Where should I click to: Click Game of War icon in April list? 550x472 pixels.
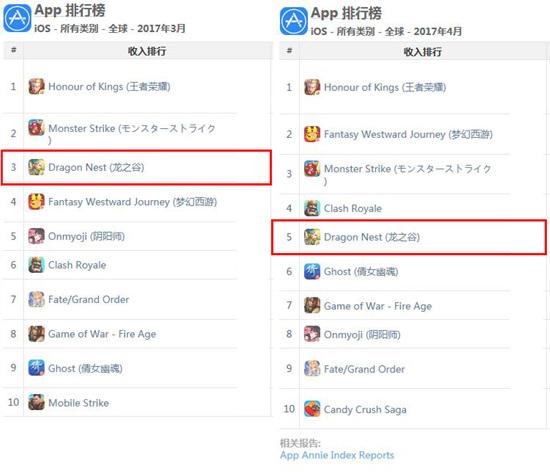[x=312, y=306]
